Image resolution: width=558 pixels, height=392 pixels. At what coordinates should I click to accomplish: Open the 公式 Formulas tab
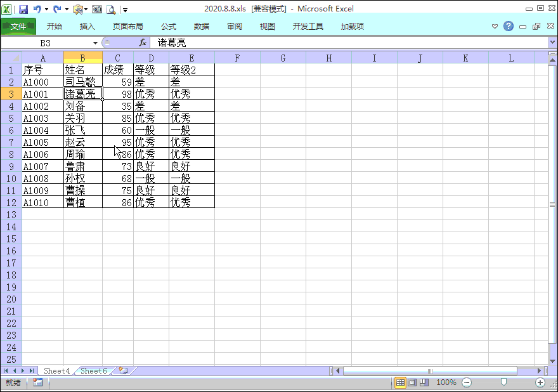[168, 27]
